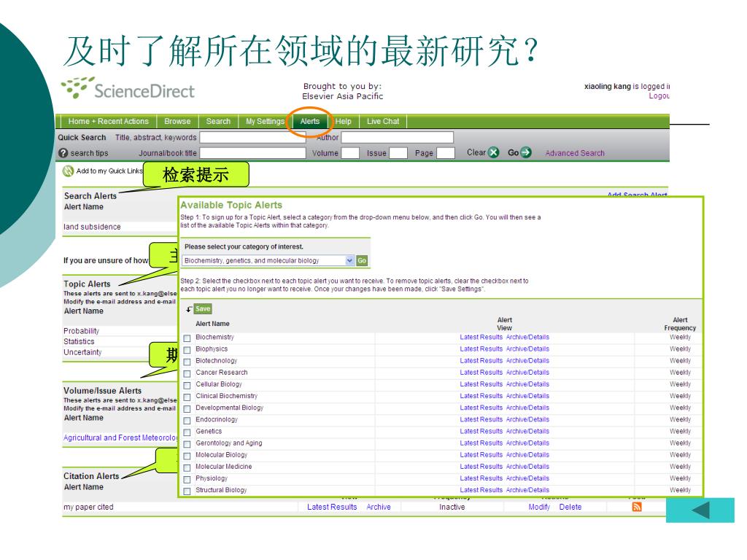
Task: Open the Live Chat tab
Action: pyautogui.click(x=383, y=122)
